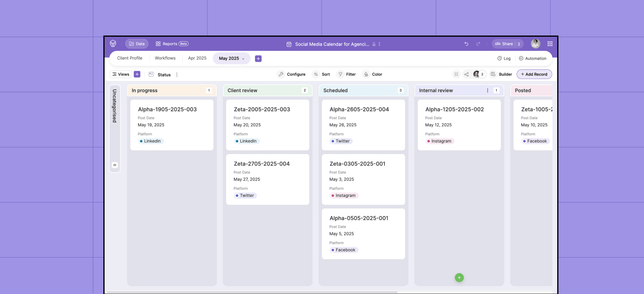Expand the Uncategorised column
Viewport: 644px width, 294px height.
(115, 129)
